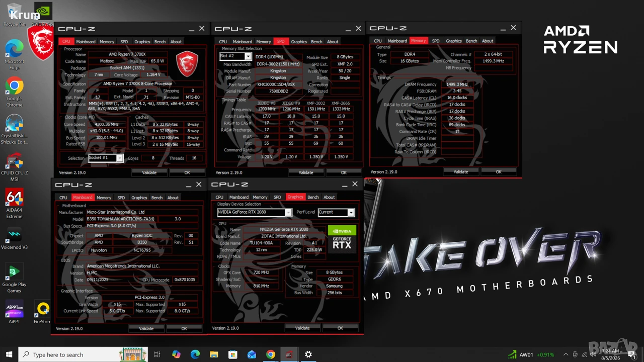Click OK in the Graphics tab window
This screenshot has width=644, height=362.
click(340, 328)
